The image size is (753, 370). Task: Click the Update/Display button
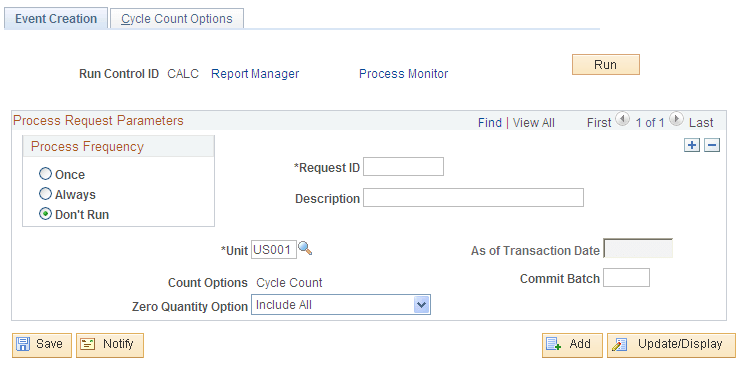pos(671,344)
